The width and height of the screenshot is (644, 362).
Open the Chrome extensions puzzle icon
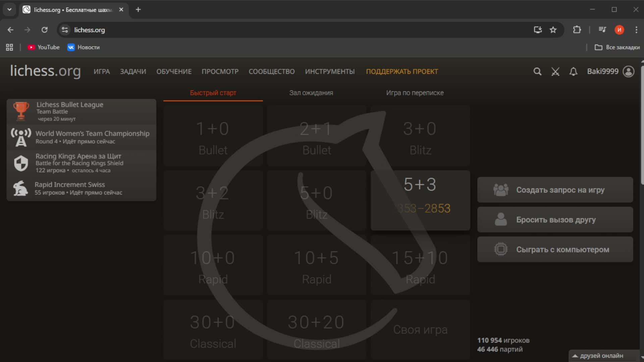coord(577,30)
